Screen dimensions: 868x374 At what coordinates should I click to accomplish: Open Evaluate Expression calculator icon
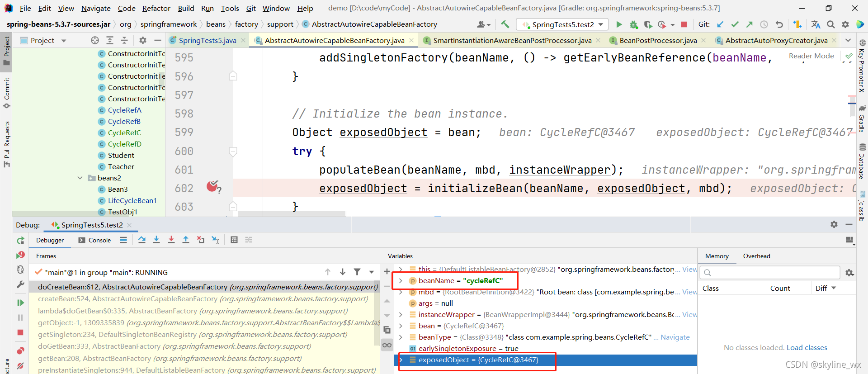[x=234, y=240]
